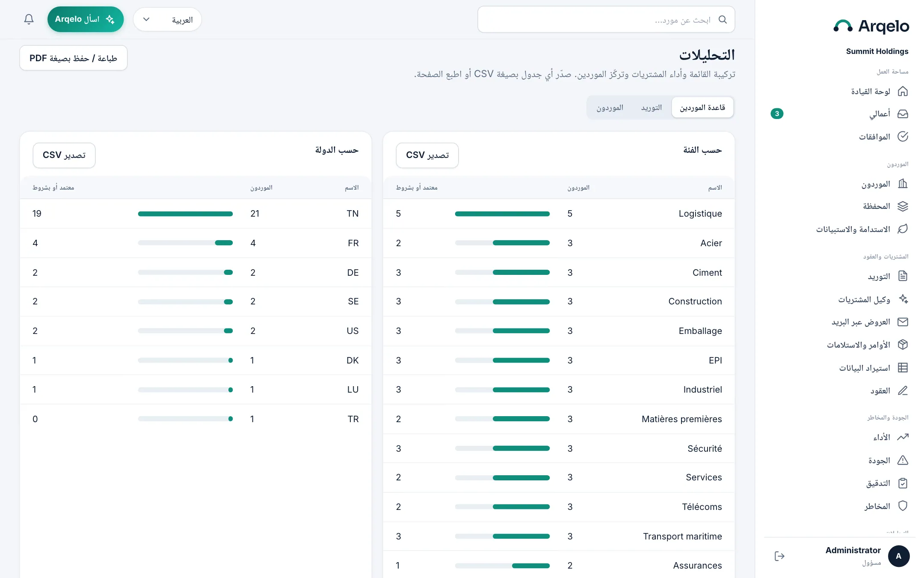Click the Summit Holdings workspace name
Viewport: 924px width, 578px height.
[877, 51]
